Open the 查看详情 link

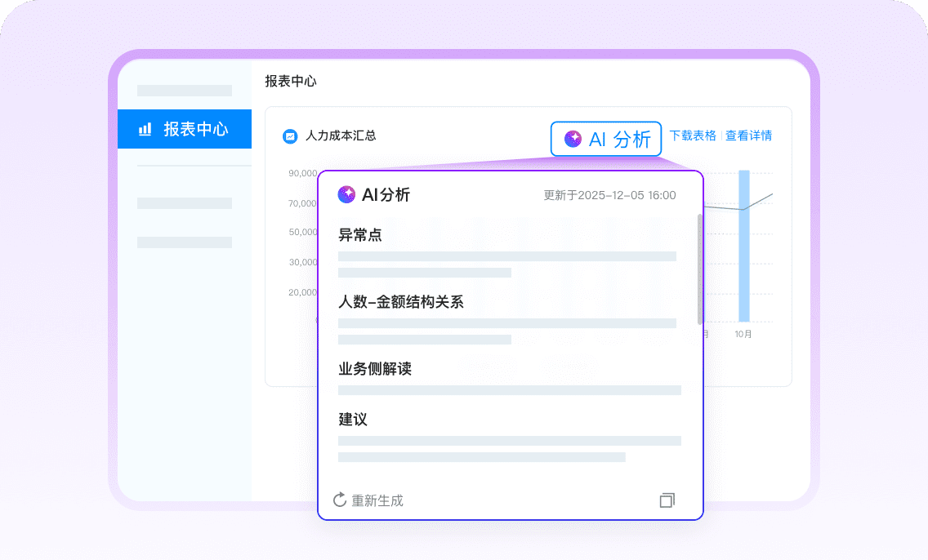point(748,136)
